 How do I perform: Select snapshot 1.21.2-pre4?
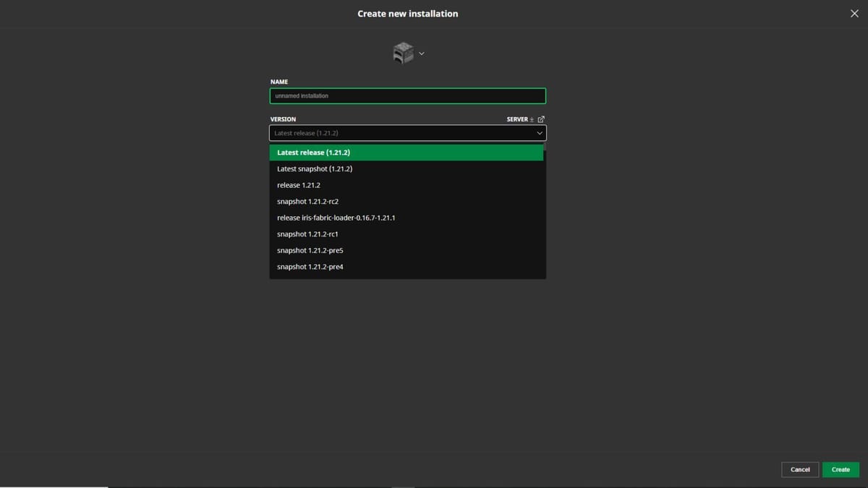(407, 266)
